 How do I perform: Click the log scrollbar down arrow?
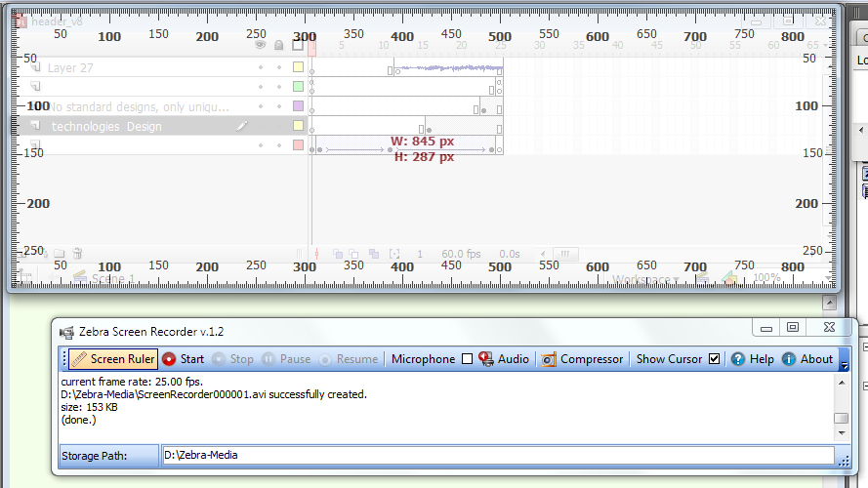click(842, 433)
